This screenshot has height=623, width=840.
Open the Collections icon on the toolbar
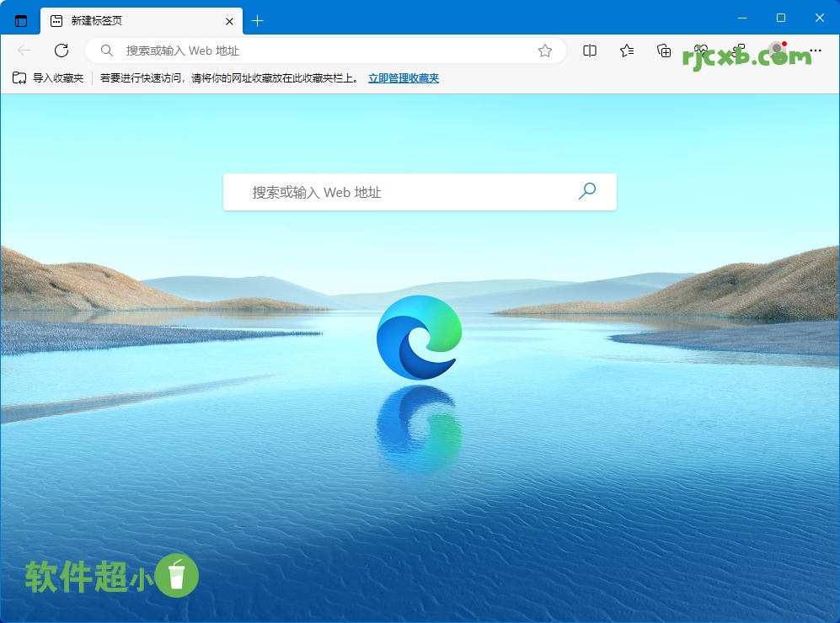click(x=663, y=51)
